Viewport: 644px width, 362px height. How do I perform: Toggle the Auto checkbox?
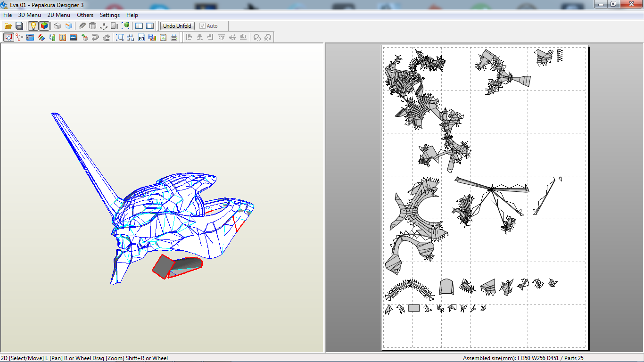(209, 26)
